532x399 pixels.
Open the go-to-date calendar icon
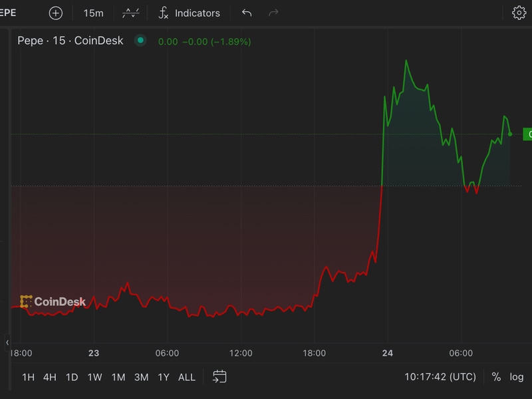pos(219,376)
